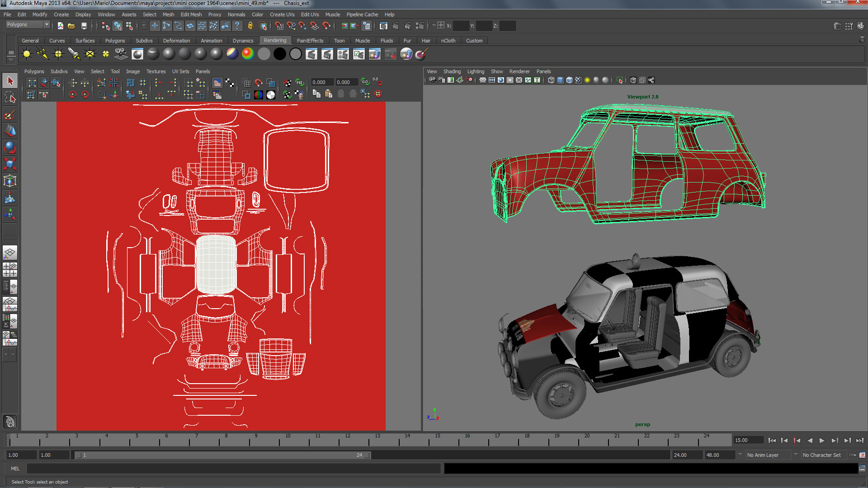Click the UV lattice tool icon
The height and width of the screenshot is (488, 868).
pyautogui.click(x=31, y=83)
